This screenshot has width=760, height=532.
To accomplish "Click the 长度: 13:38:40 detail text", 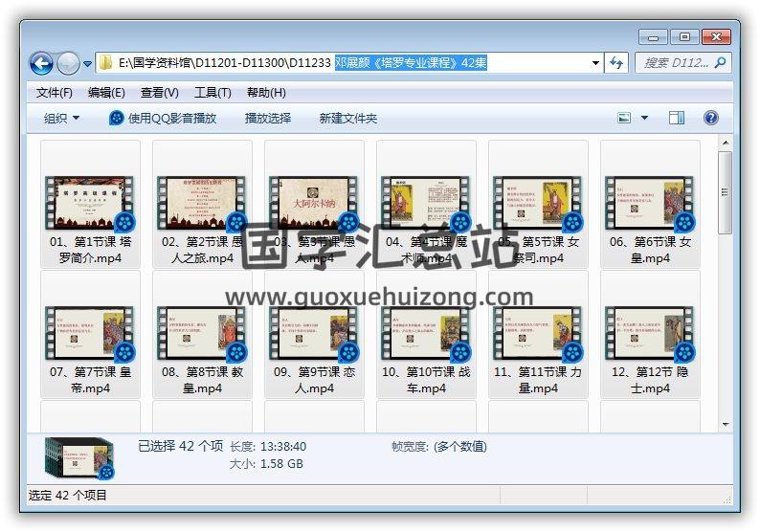I will (268, 446).
